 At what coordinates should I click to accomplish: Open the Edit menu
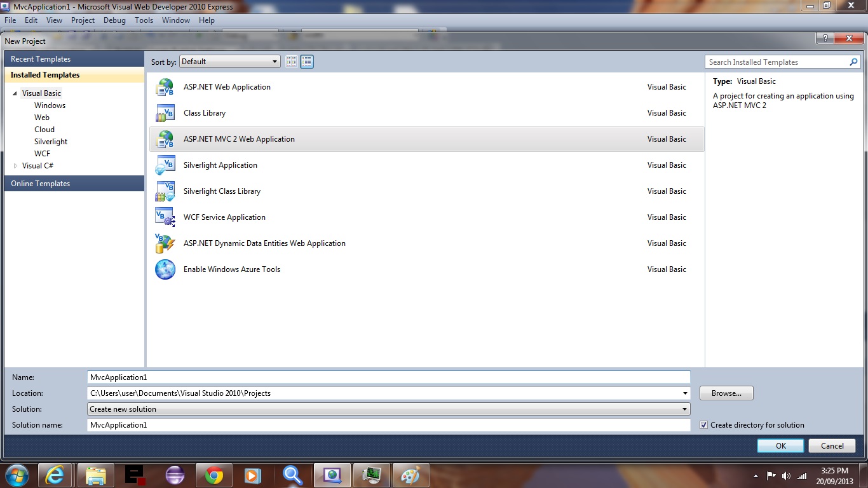pos(31,20)
